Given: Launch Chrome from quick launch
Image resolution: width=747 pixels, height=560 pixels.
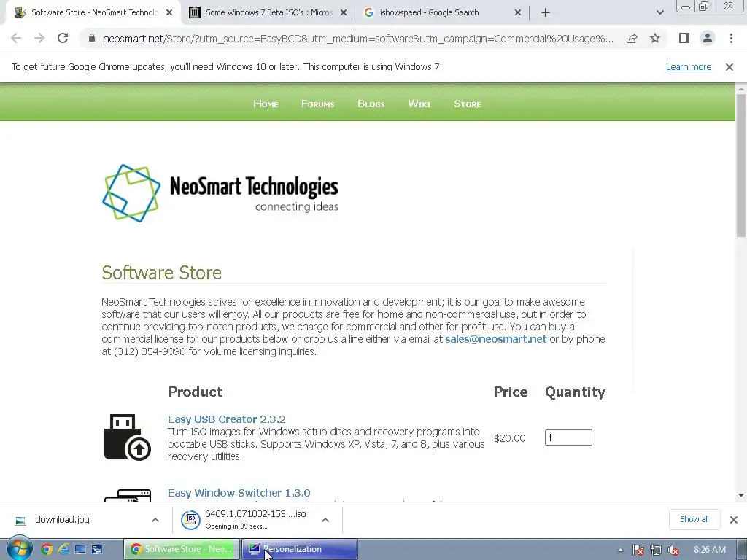Looking at the screenshot, I should tap(46, 550).
